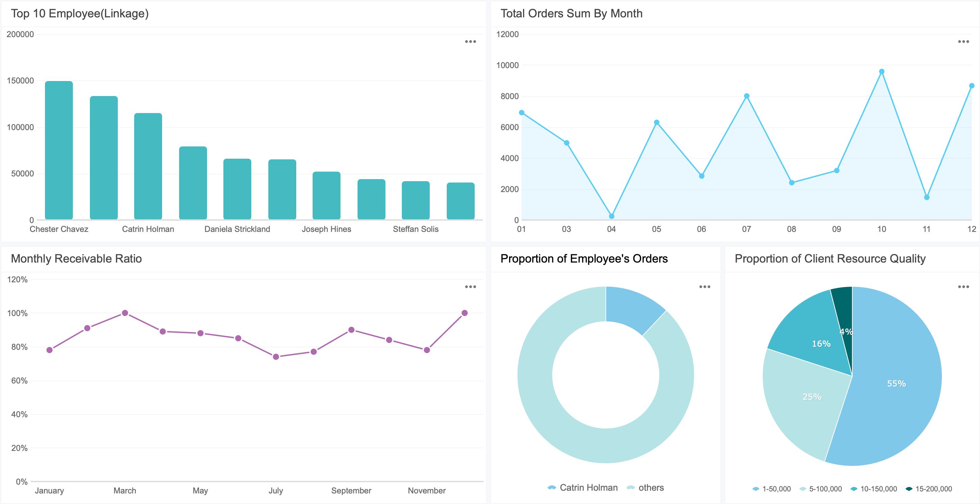
Task: Click the 'Joseph Hines' axis label
Action: [x=327, y=229]
